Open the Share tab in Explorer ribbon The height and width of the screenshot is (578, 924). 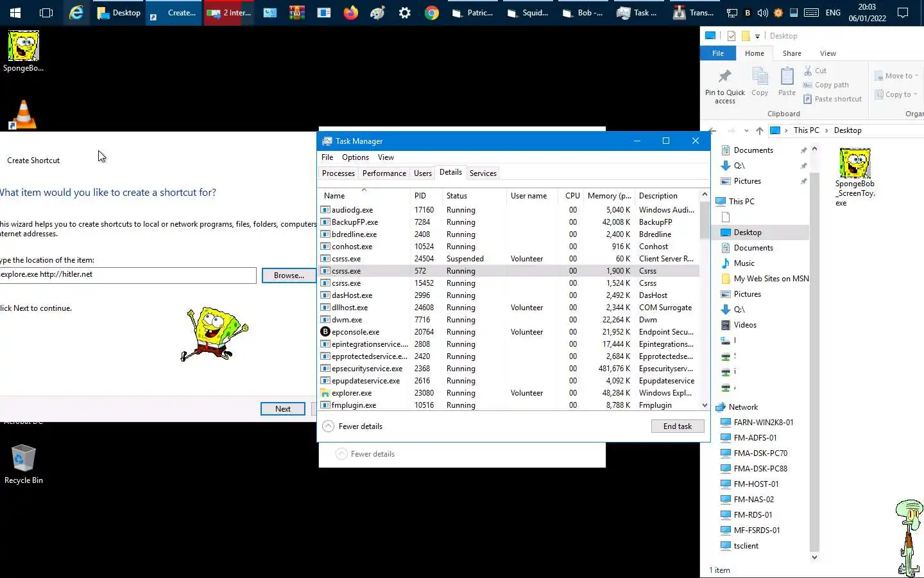coord(792,53)
